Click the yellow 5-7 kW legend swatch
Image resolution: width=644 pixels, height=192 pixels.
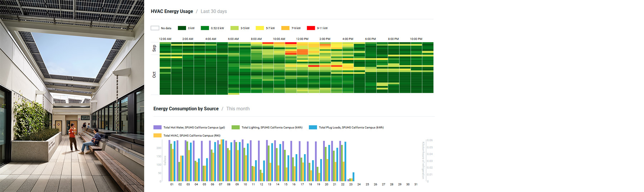(x=260, y=28)
